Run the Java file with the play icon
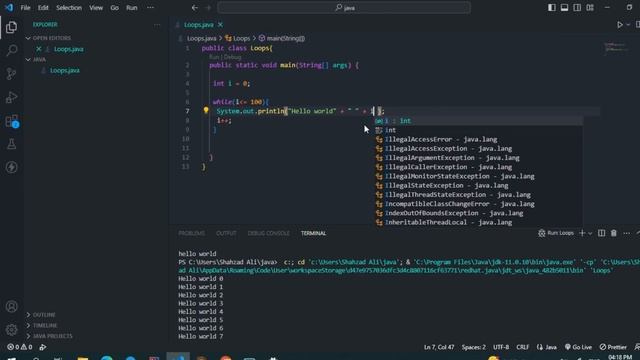Viewport: 640px width, 360px height. point(620,25)
